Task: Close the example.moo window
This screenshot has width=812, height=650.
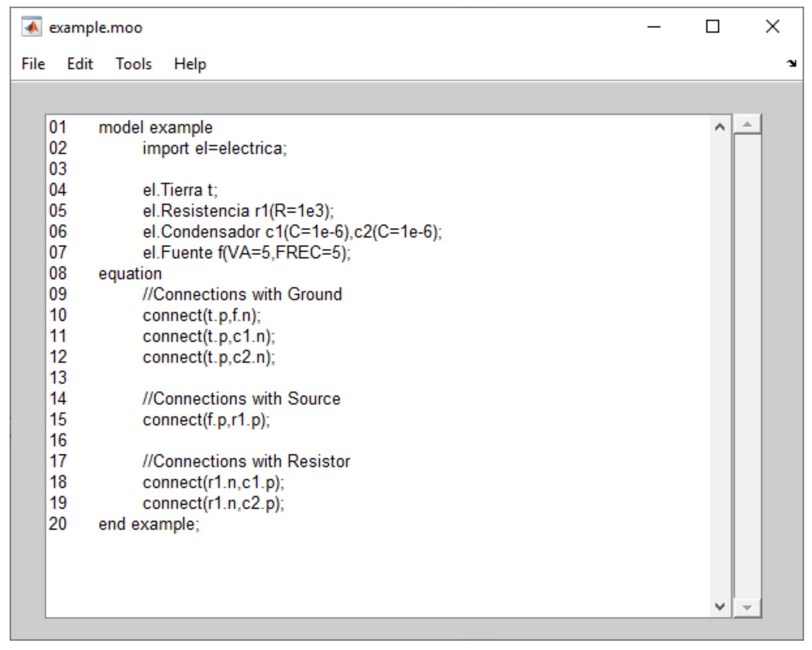Action: pos(772,27)
